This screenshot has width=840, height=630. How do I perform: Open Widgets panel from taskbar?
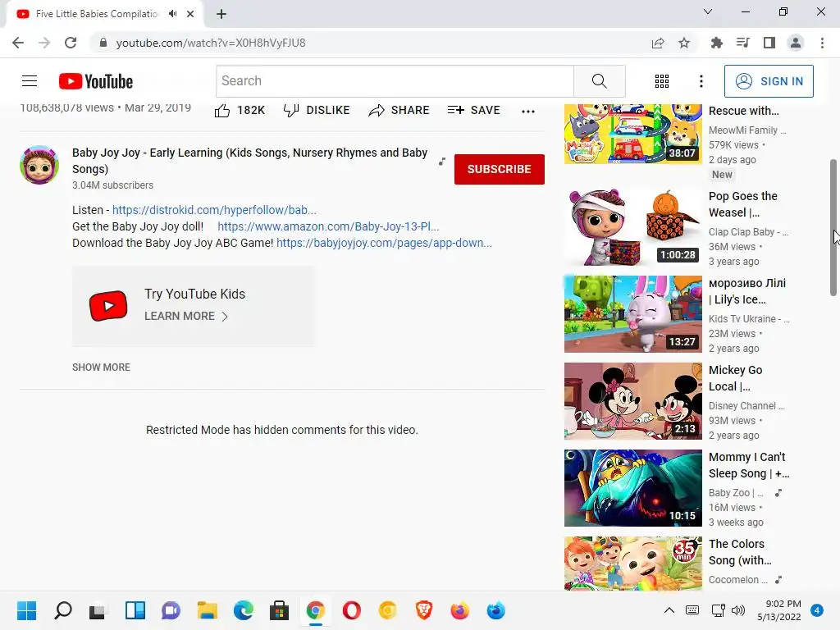(x=135, y=610)
